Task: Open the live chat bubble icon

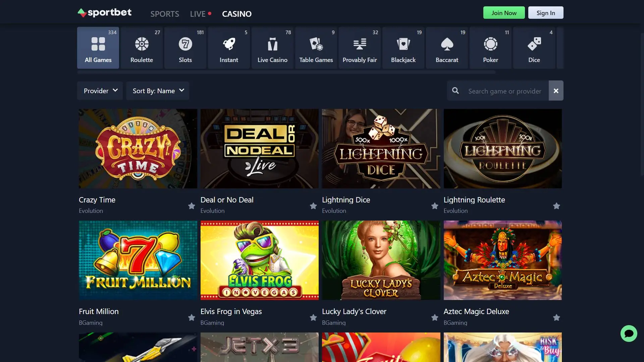Action: pyautogui.click(x=629, y=334)
